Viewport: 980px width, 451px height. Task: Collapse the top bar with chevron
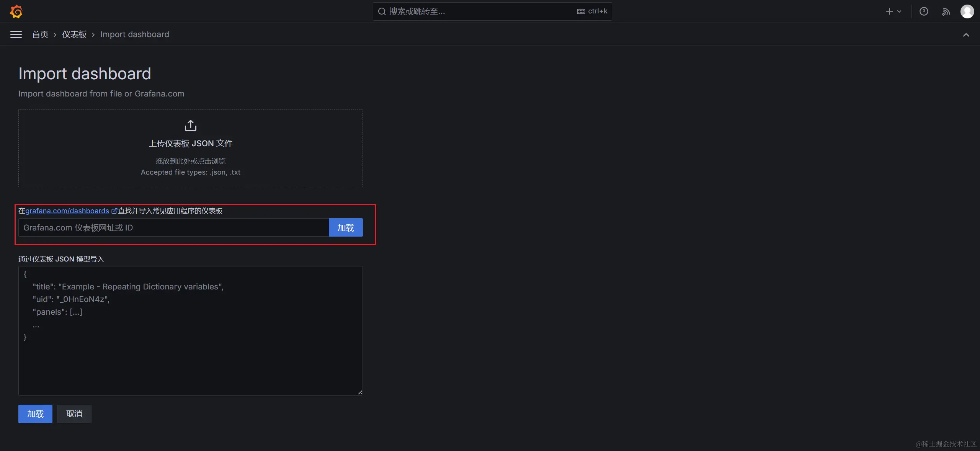pyautogui.click(x=966, y=35)
